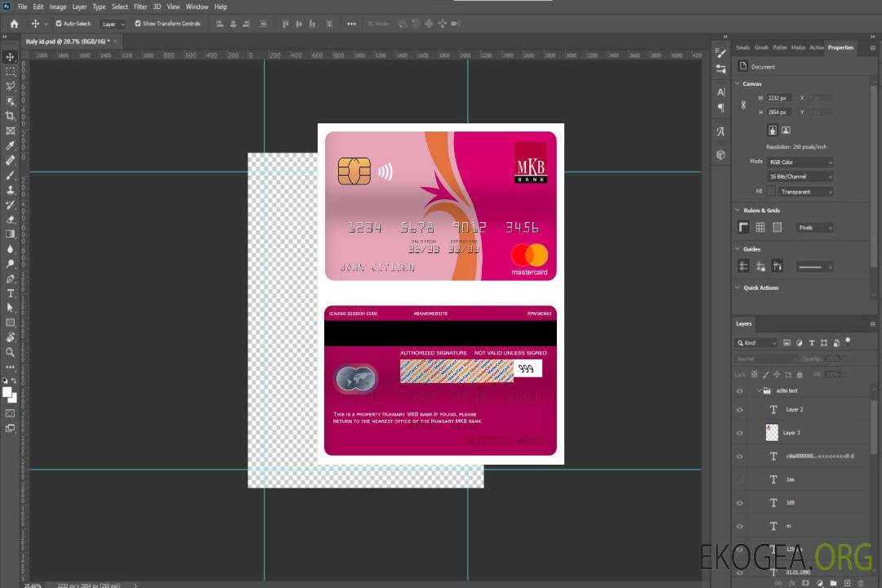Open the Edit Toolbar three-dots button
This screenshot has width=882, height=588.
[x=10, y=367]
